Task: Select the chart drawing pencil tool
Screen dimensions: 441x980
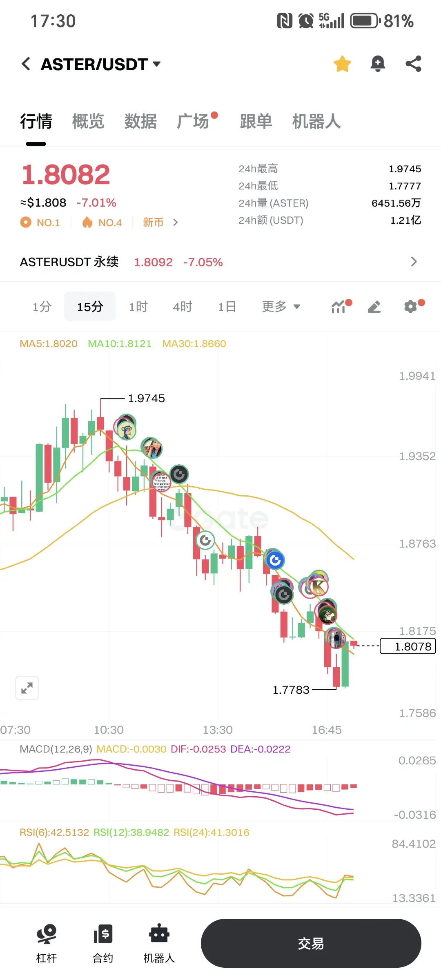Action: pyautogui.click(x=374, y=306)
